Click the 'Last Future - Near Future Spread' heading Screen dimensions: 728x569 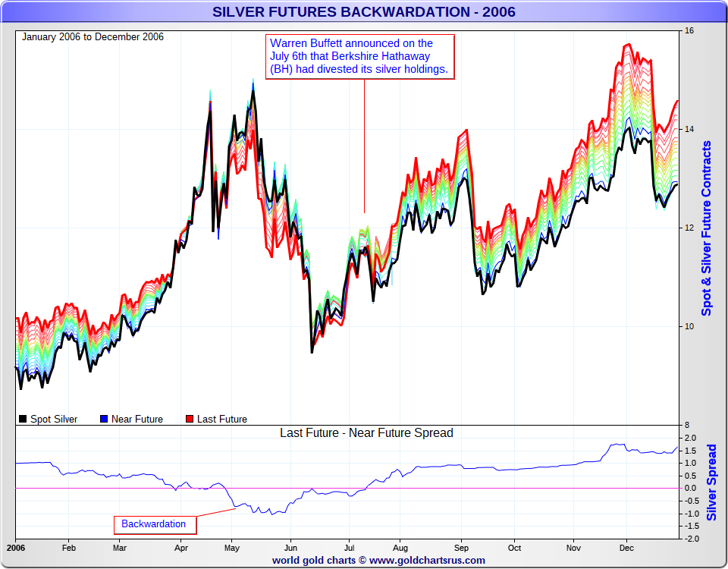coord(366,433)
